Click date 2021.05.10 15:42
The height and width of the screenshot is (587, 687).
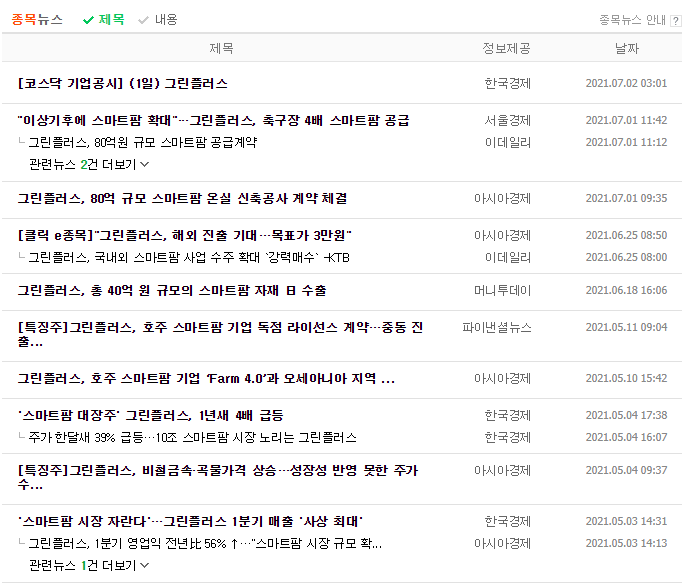(627, 378)
